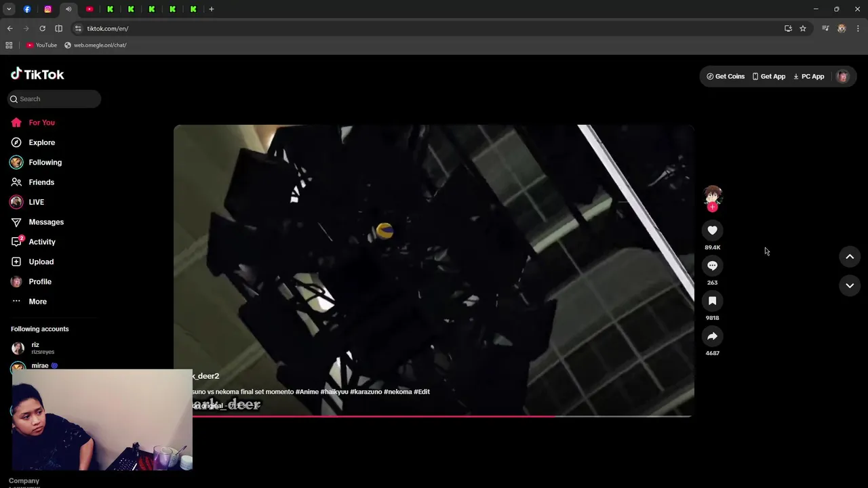Click the #karazuno hashtag in the caption

[x=366, y=392]
